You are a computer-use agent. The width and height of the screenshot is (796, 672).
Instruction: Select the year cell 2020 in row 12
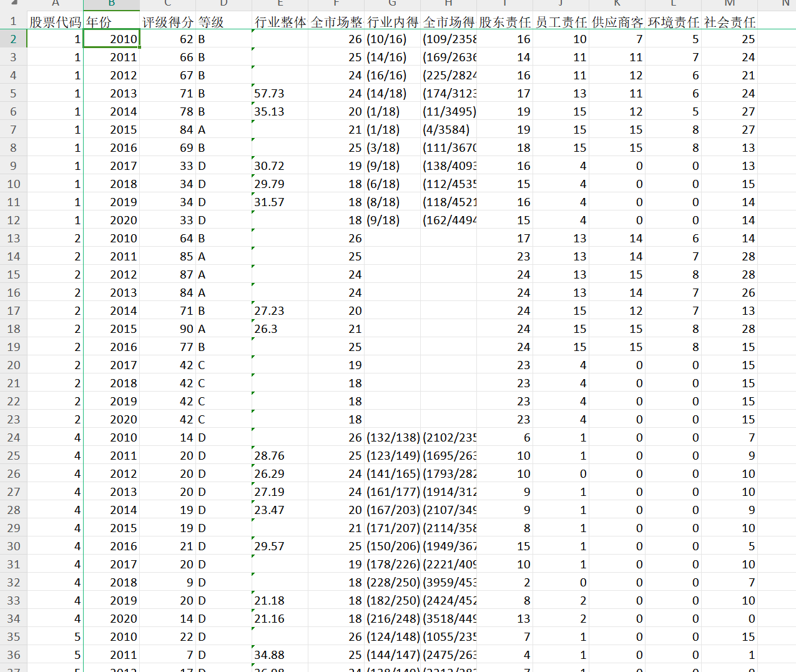tap(111, 220)
